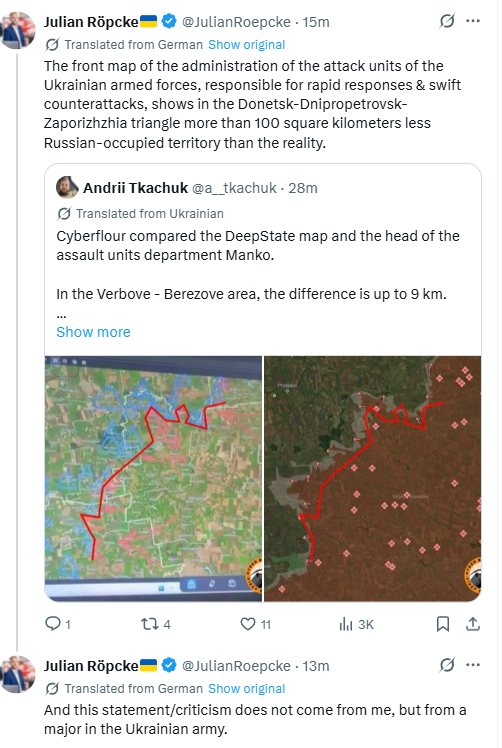
Task: Open the left front map photo
Action: pos(153,478)
